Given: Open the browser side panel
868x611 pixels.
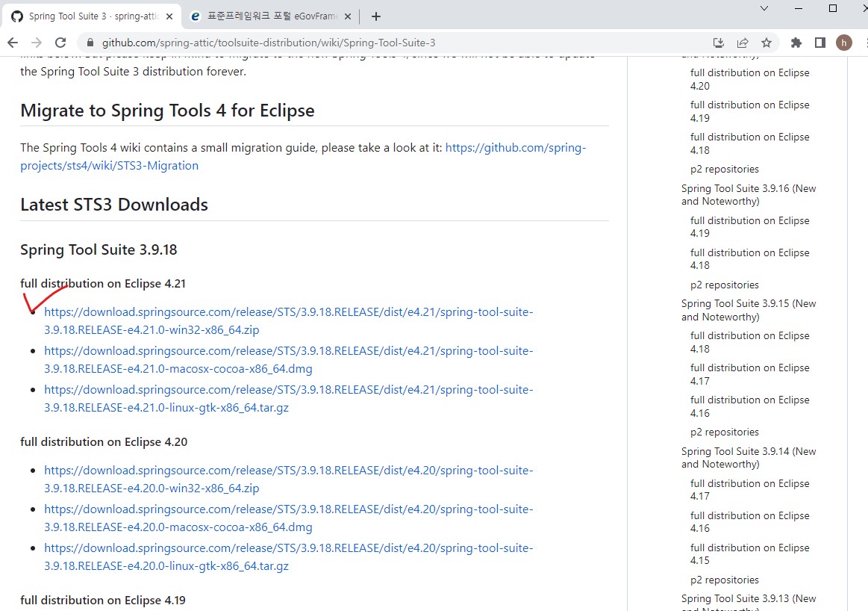Looking at the screenshot, I should click(x=820, y=43).
